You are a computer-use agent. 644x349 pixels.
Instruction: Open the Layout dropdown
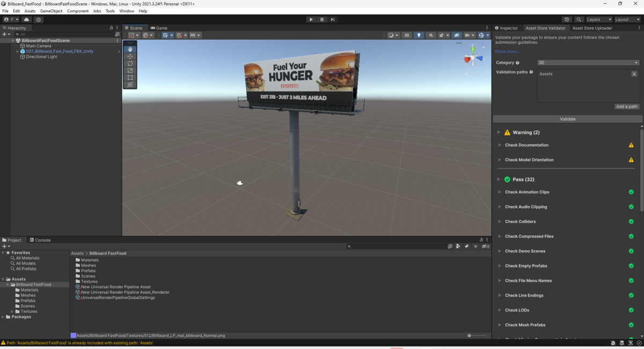tap(627, 19)
